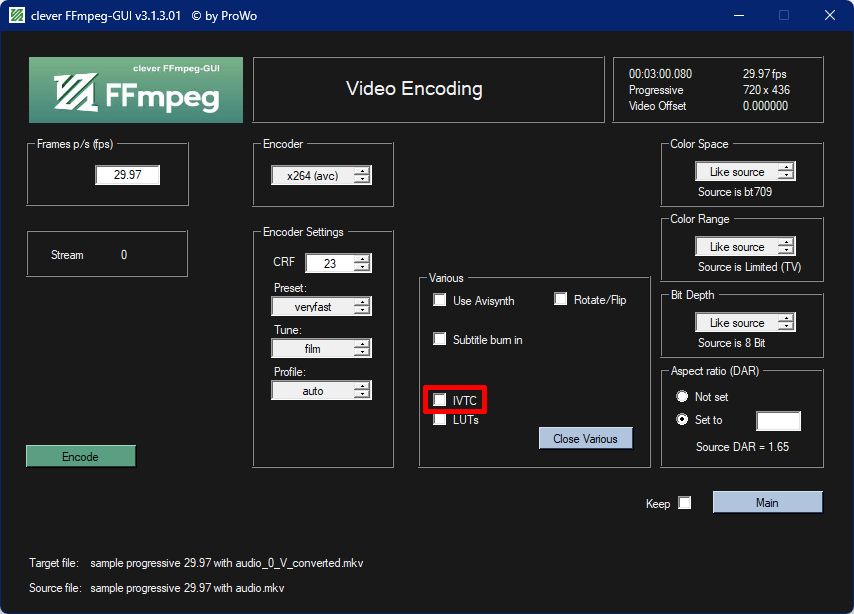This screenshot has width=854, height=614.
Task: Click the Target file name text
Action: point(227,563)
